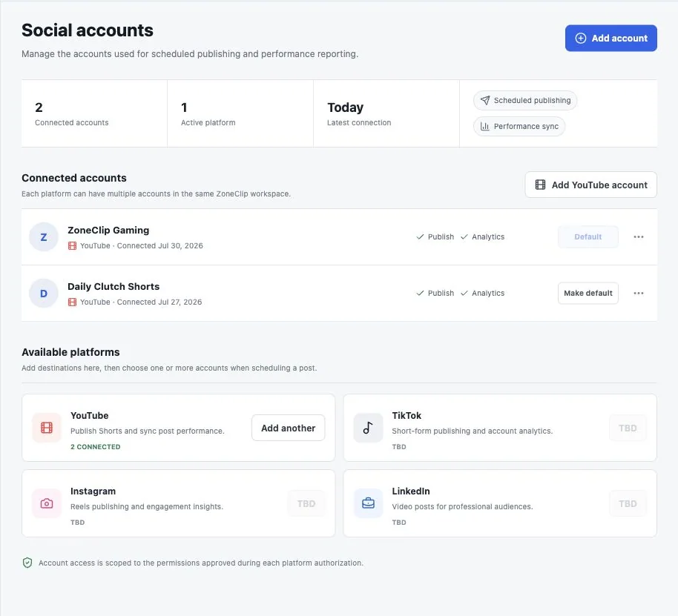Click the Daily Clutch Shorts account name
The image size is (678, 616).
click(113, 286)
